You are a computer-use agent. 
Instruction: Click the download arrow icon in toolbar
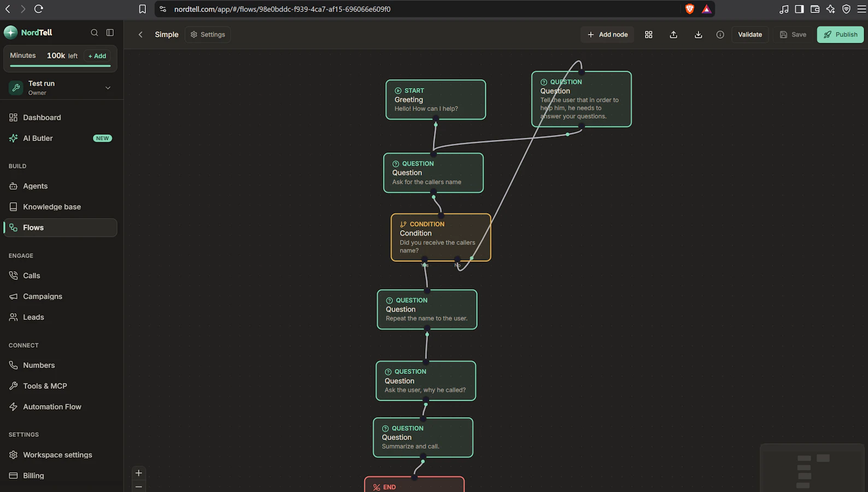tap(699, 34)
